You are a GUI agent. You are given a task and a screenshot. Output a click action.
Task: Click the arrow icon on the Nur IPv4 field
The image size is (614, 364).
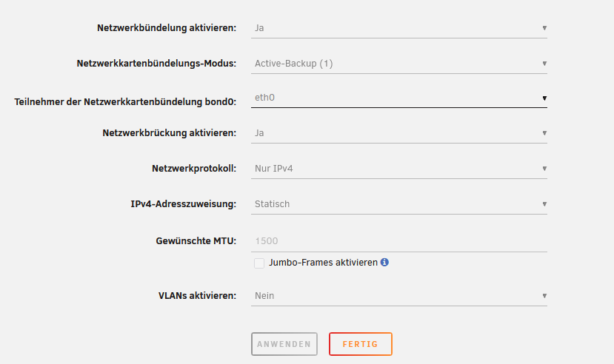(x=544, y=169)
